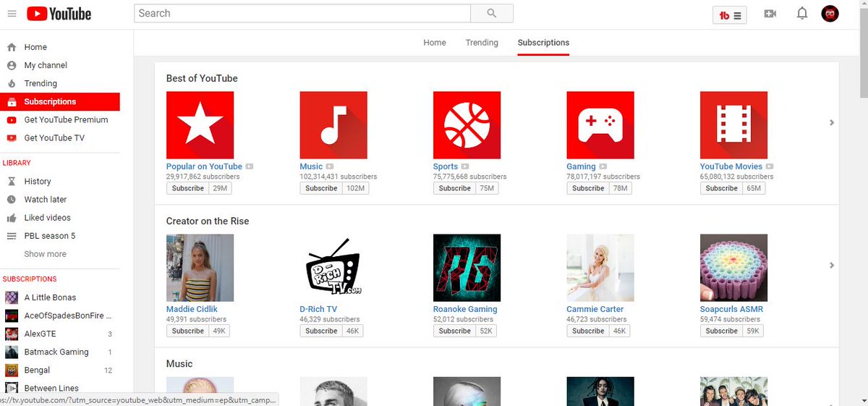Viewport: 868px width, 406px height.
Task: Click the Get YouTube Premium icon
Action: pyautogui.click(x=11, y=119)
